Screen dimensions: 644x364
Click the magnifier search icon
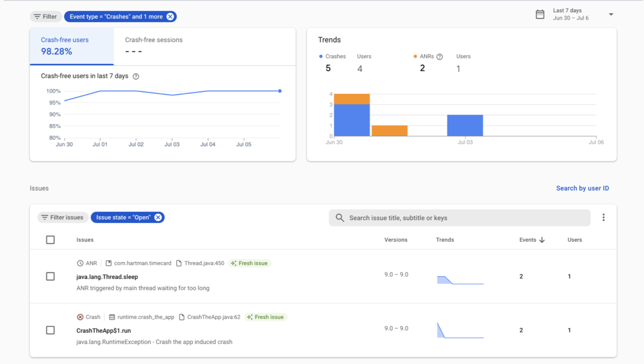point(340,218)
